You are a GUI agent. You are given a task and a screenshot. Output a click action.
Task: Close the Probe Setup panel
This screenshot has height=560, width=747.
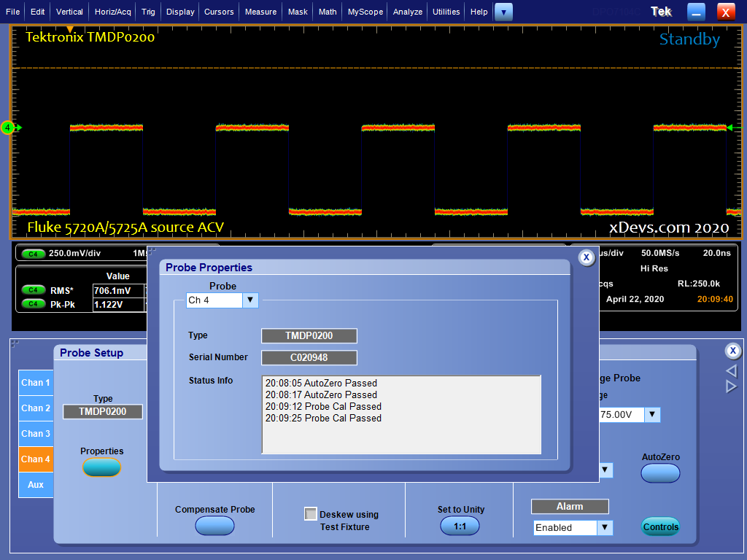732,351
